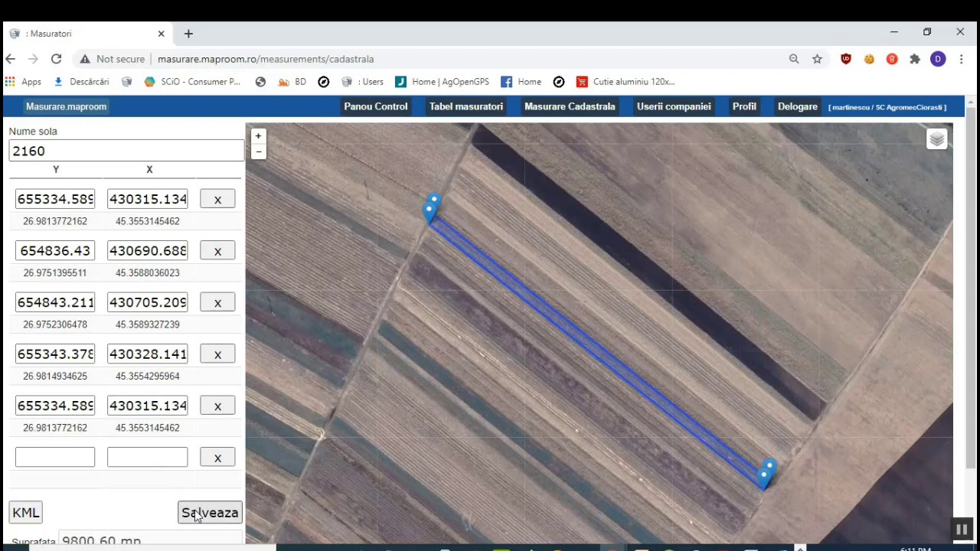The width and height of the screenshot is (980, 551).
Task: Pause the video playback
Action: pos(962,529)
